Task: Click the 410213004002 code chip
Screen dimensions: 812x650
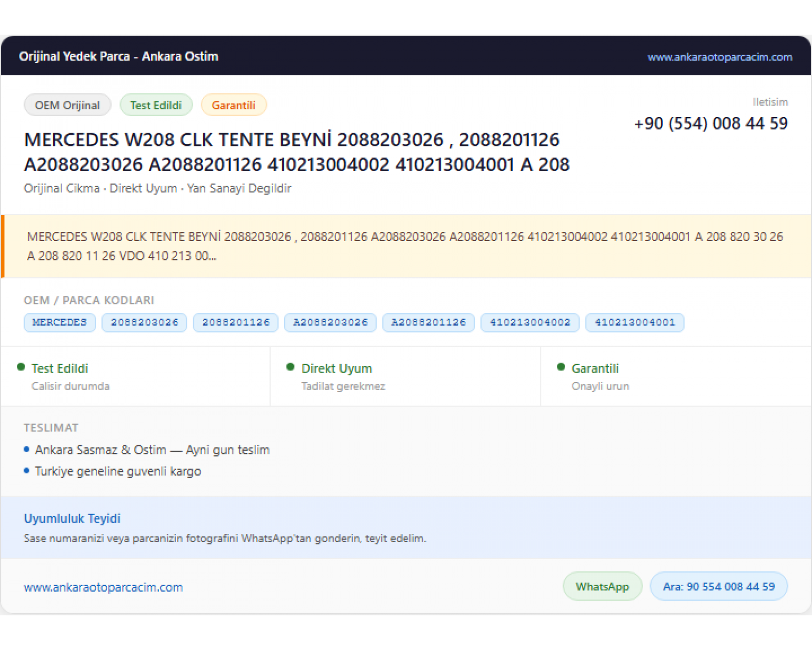Action: [530, 322]
